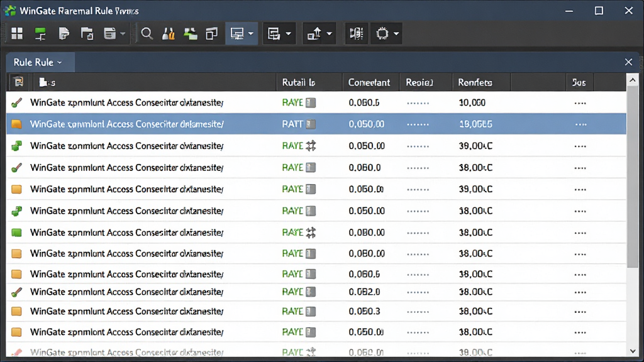Screen dimensions: 644x362
Task: Click the orange status icon on the highlighted row
Action: [16, 124]
